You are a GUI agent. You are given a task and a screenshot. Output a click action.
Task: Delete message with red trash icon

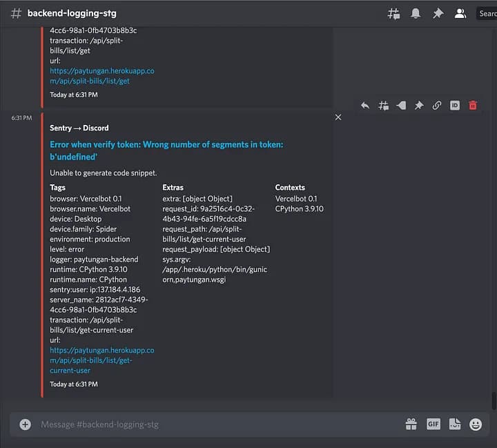pyautogui.click(x=473, y=105)
